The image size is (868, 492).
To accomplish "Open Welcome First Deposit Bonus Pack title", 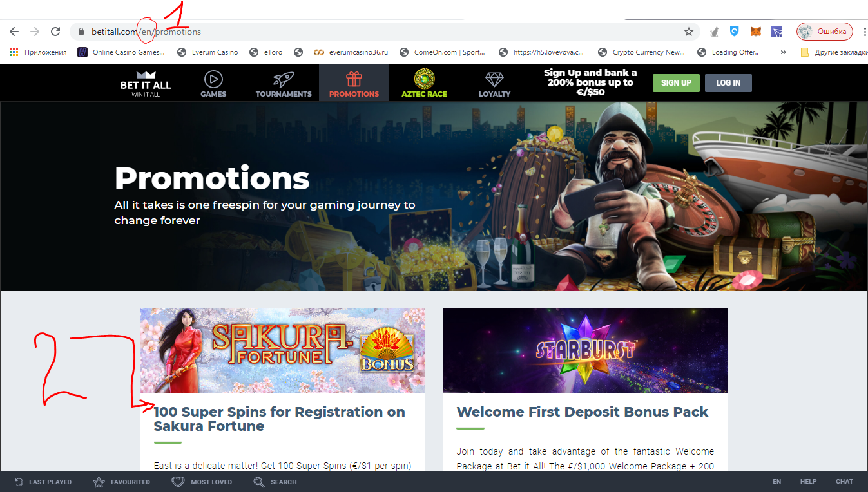I will [x=583, y=412].
